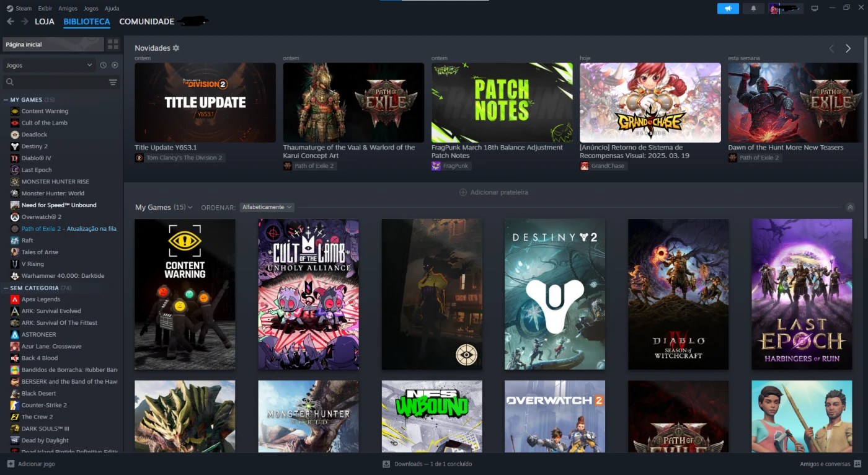Open Monster Hunter World cover

pyautogui.click(x=308, y=416)
